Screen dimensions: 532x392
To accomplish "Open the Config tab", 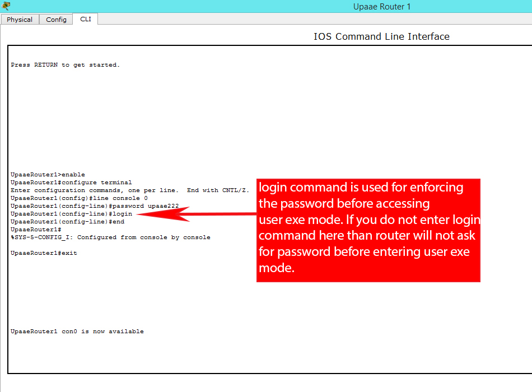I will [56, 20].
